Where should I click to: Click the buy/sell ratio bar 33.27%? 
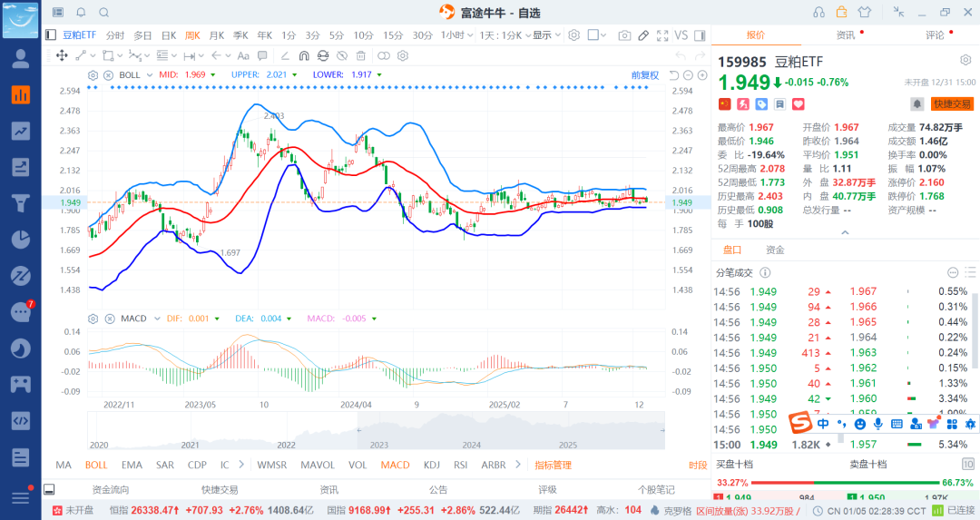pos(845,483)
